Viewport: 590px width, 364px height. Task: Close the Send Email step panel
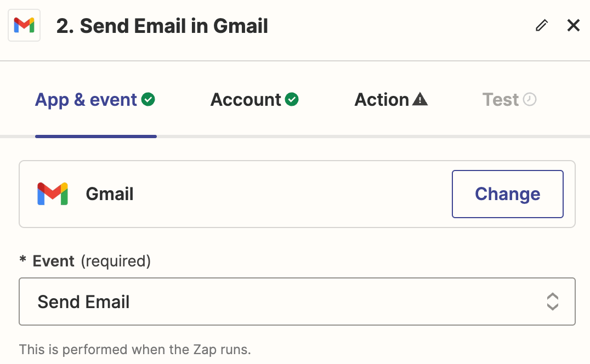coord(574,25)
